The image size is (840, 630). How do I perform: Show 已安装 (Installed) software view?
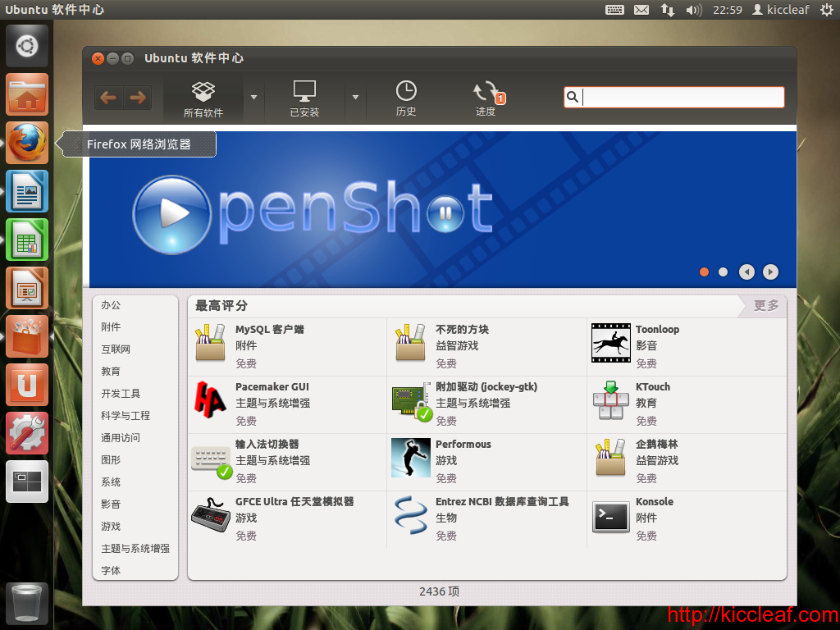point(304,98)
